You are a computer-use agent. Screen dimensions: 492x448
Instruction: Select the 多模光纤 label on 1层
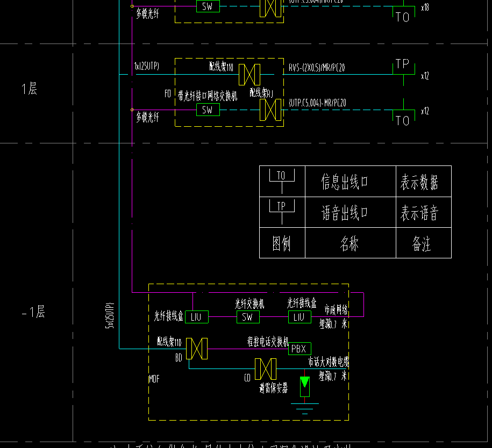pyautogui.click(x=147, y=117)
